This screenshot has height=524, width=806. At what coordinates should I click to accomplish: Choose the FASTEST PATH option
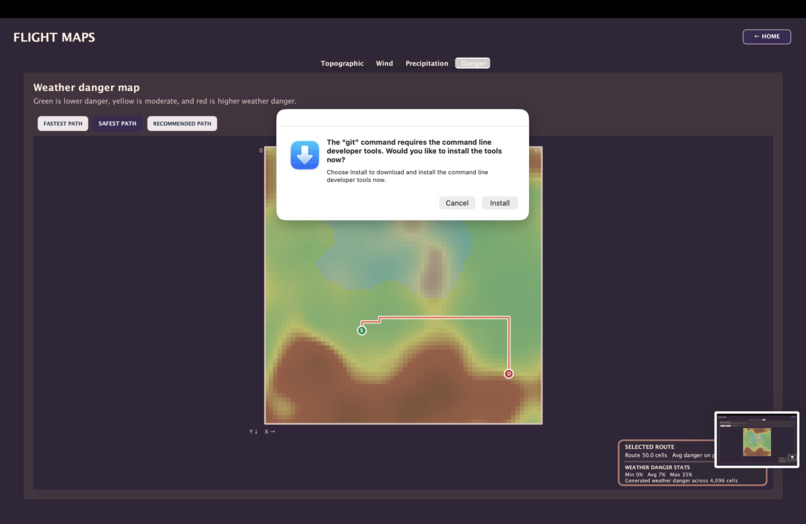click(x=63, y=123)
